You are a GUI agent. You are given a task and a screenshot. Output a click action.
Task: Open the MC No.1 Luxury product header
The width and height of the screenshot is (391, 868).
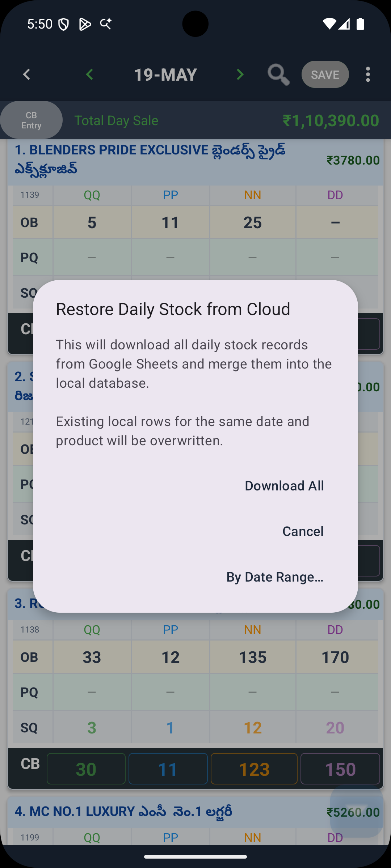pyautogui.click(x=195, y=812)
